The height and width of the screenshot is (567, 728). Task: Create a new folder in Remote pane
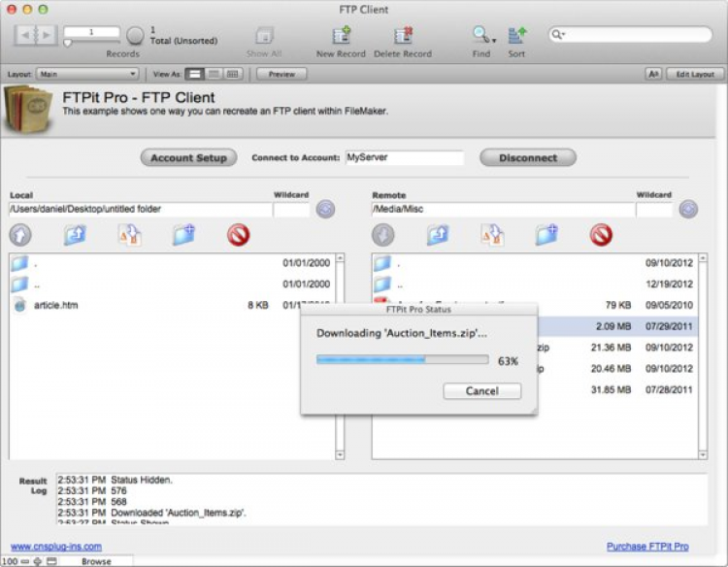click(546, 235)
